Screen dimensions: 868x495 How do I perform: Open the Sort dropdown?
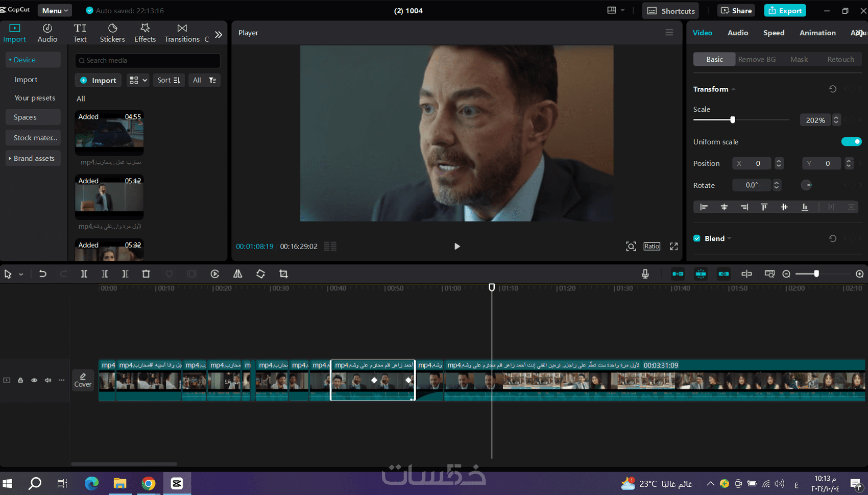click(x=169, y=80)
